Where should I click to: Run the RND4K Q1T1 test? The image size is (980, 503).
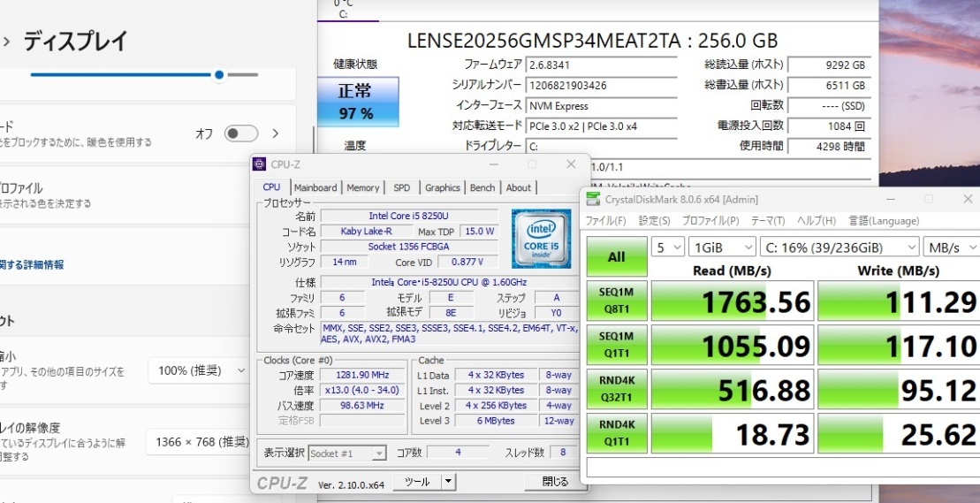click(x=616, y=433)
